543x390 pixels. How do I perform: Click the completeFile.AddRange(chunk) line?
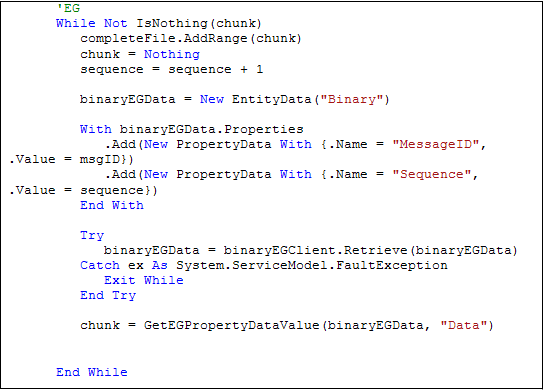[x=191, y=38]
